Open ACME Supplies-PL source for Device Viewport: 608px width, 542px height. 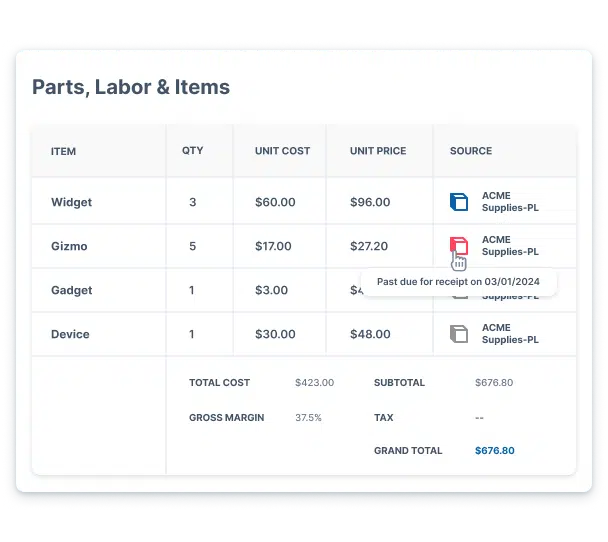[510, 334]
